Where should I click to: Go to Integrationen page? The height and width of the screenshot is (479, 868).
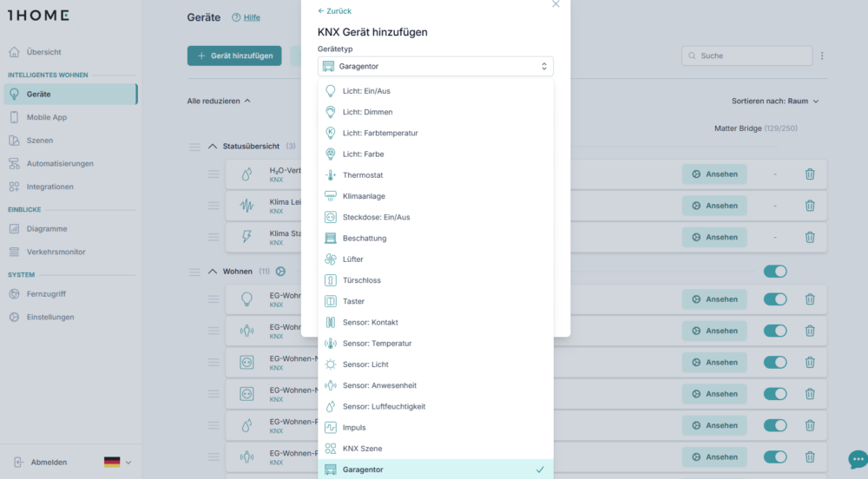coord(71,187)
